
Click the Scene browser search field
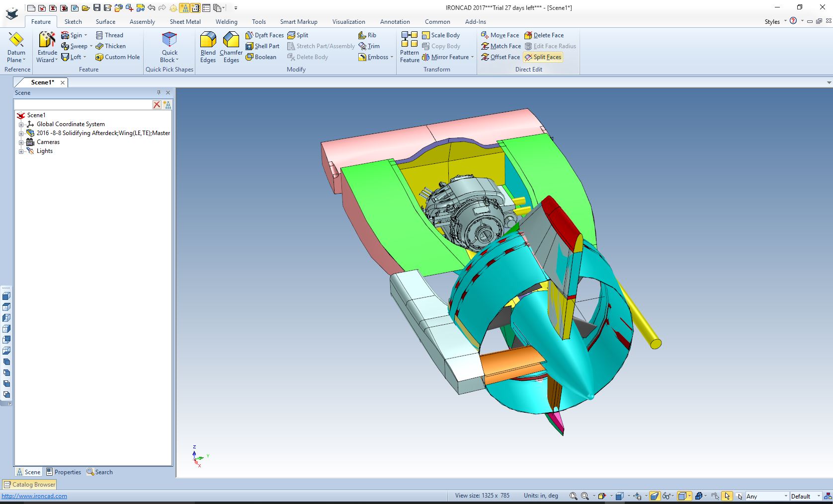point(83,105)
